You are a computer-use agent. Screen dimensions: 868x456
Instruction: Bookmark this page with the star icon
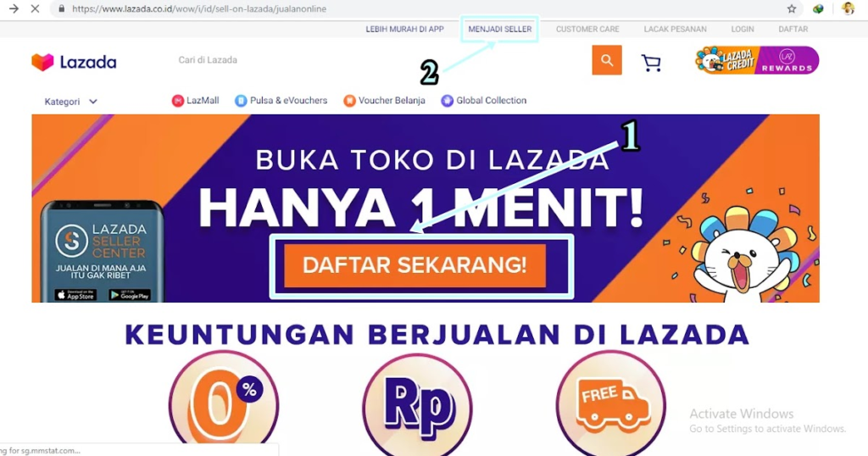tap(792, 8)
